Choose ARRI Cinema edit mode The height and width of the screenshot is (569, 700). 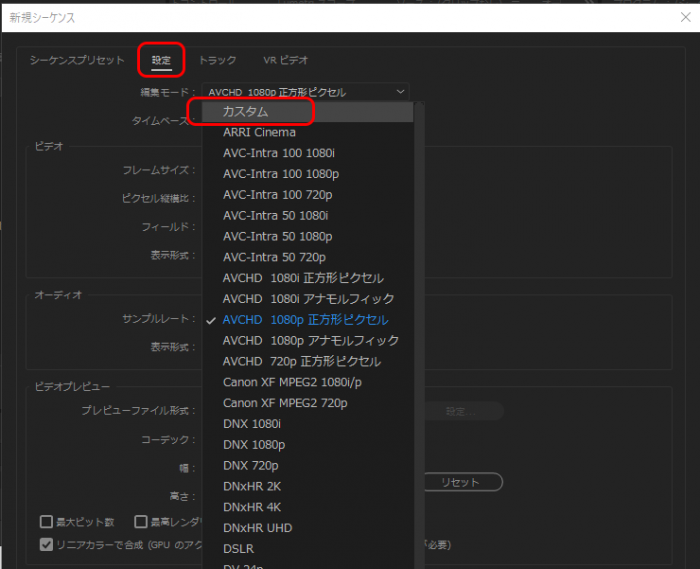tap(307, 133)
